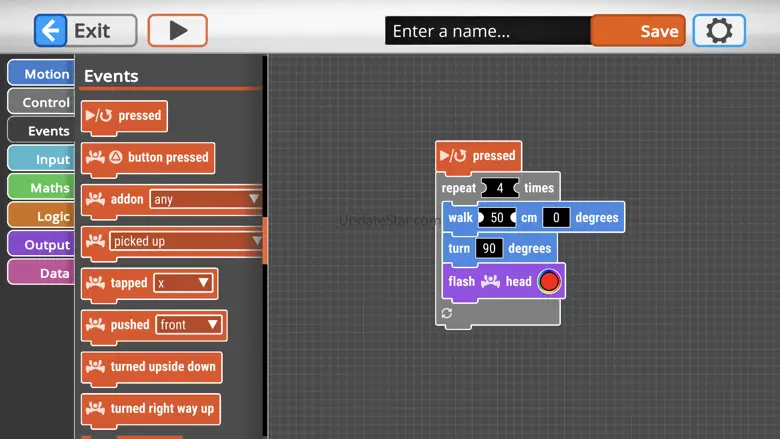The height and width of the screenshot is (439, 780).
Task: Click robot icon in the flash head block
Action: click(x=490, y=282)
